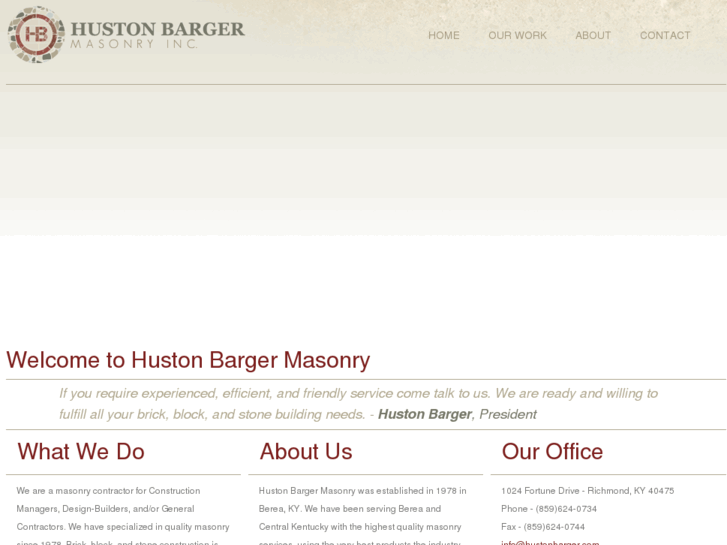Click the circular HB stone logo icon
The image size is (727, 545).
click(36, 35)
